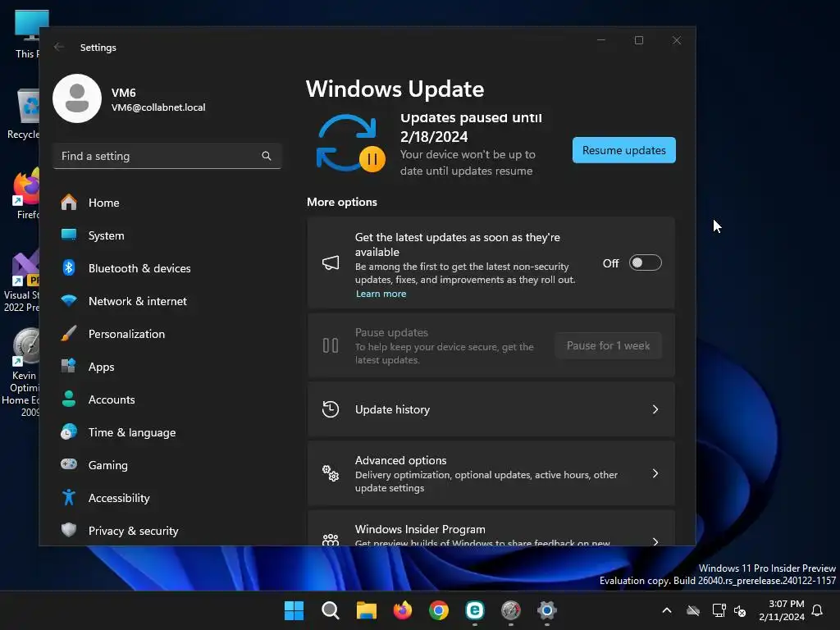Click the taskbar clock showing 3:07 PM

(782, 610)
